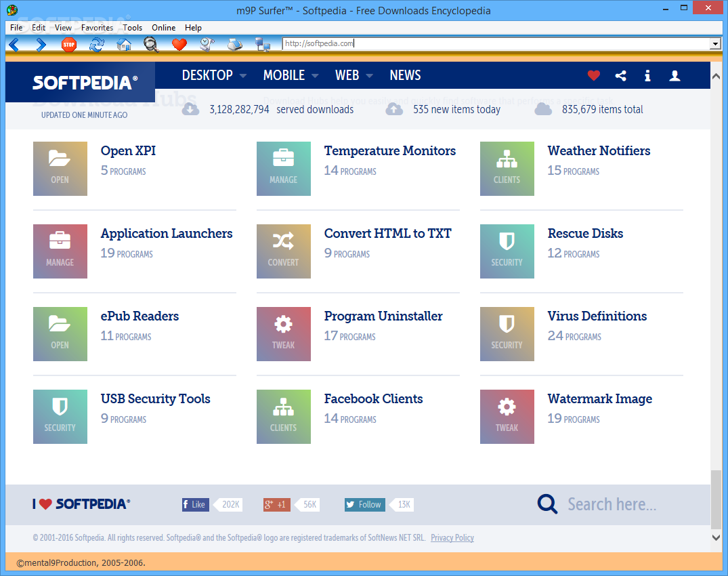Open the Privacy Policy link
The width and height of the screenshot is (728, 576).
[452, 537]
